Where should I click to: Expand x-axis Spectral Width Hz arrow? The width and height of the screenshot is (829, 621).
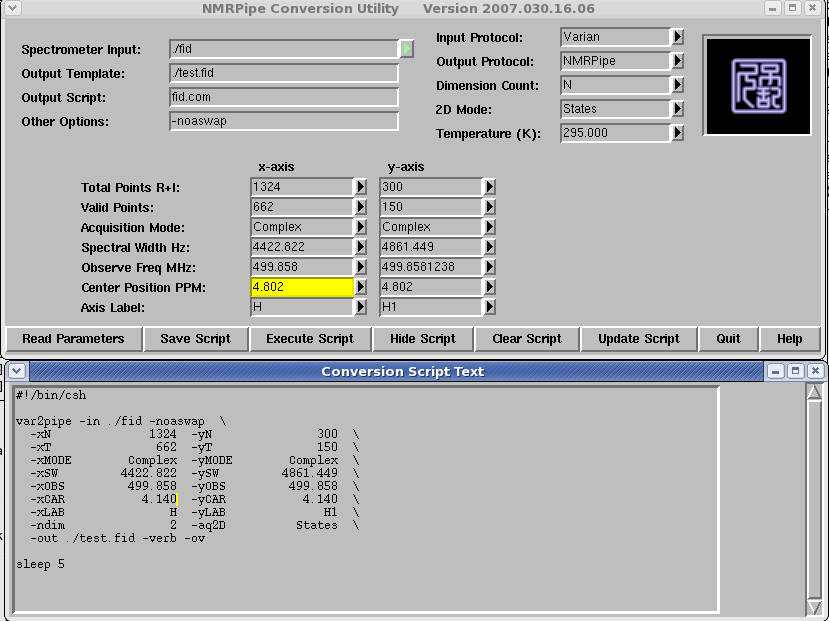[361, 247]
